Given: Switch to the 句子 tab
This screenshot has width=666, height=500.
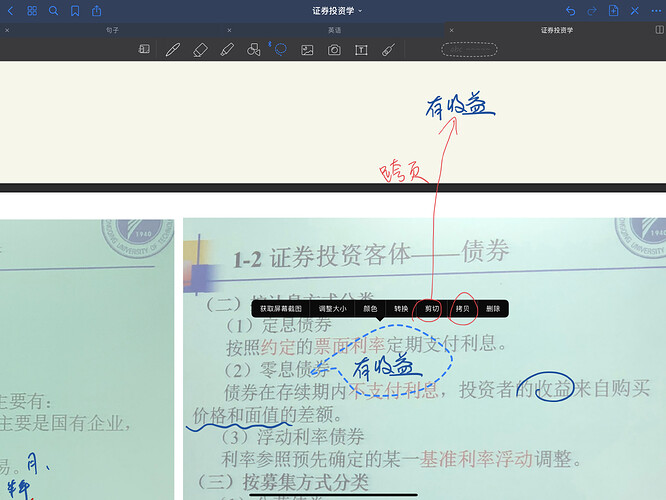Looking at the screenshot, I should tap(112, 30).
